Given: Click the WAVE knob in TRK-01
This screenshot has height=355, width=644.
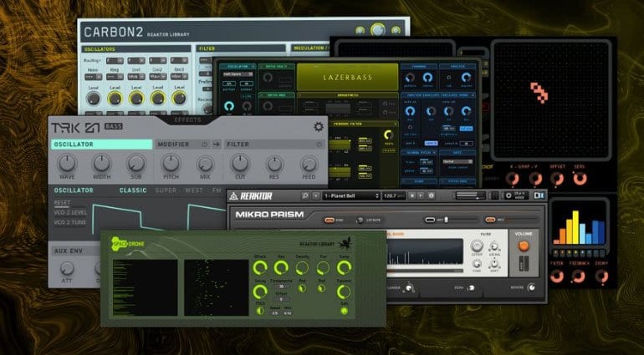Looking at the screenshot, I should (67, 164).
